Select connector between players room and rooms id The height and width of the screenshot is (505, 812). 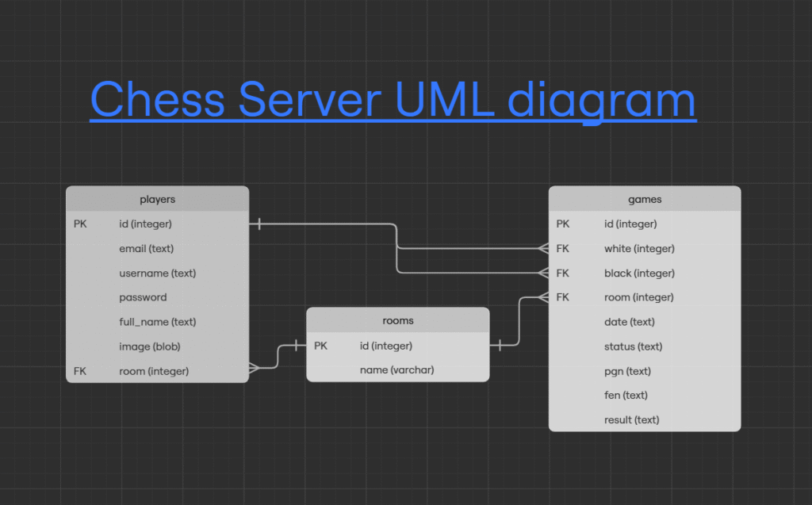coord(278,356)
